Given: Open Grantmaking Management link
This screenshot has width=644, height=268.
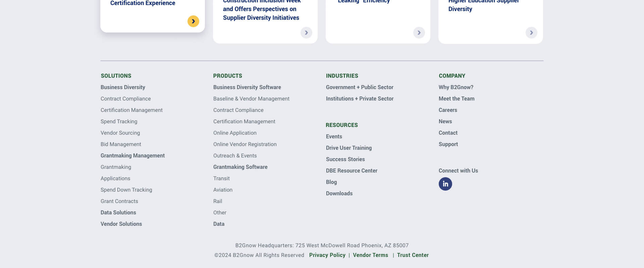Looking at the screenshot, I should click(x=132, y=155).
